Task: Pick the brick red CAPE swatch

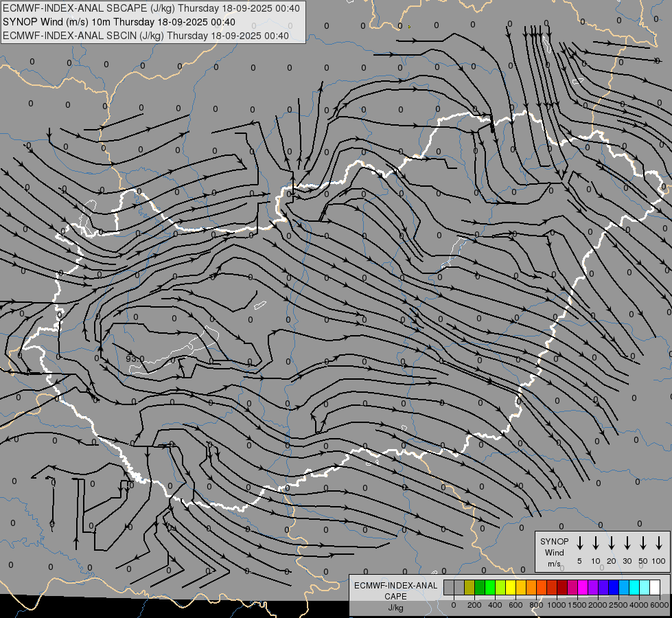Action: click(552, 587)
